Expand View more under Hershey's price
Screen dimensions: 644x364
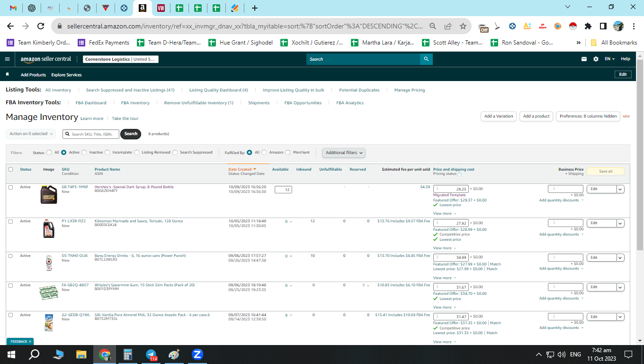[445, 214]
